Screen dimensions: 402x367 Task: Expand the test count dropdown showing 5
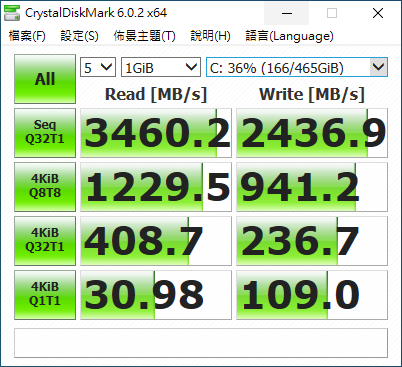tap(98, 67)
